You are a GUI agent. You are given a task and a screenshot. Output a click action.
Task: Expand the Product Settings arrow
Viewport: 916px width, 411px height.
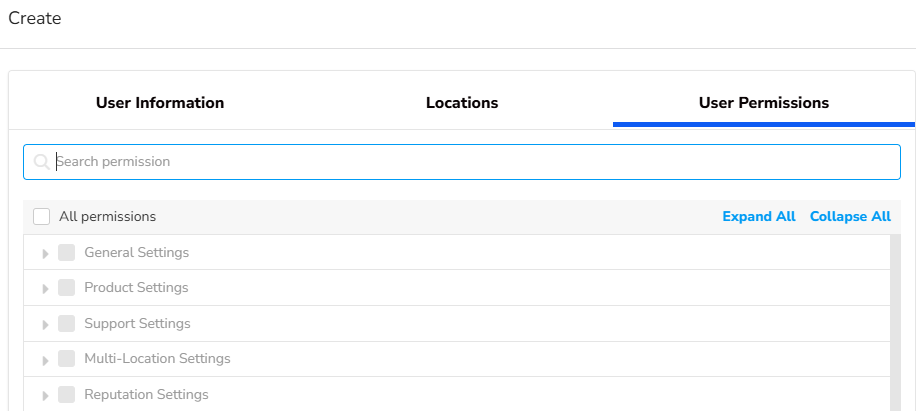tap(45, 289)
